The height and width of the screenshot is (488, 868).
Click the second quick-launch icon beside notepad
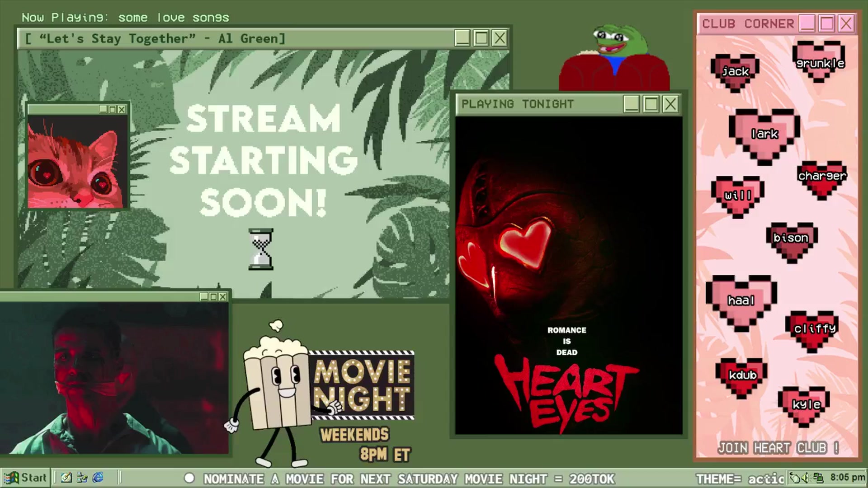pos(82,478)
